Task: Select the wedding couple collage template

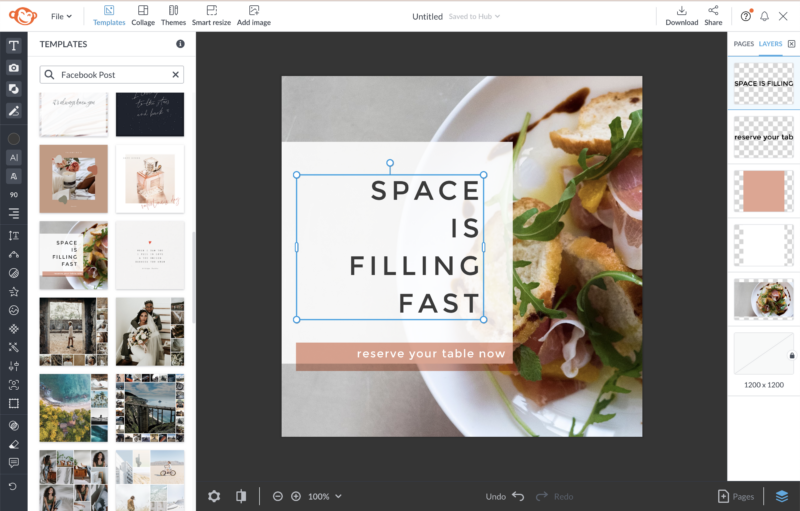Action: (x=150, y=331)
